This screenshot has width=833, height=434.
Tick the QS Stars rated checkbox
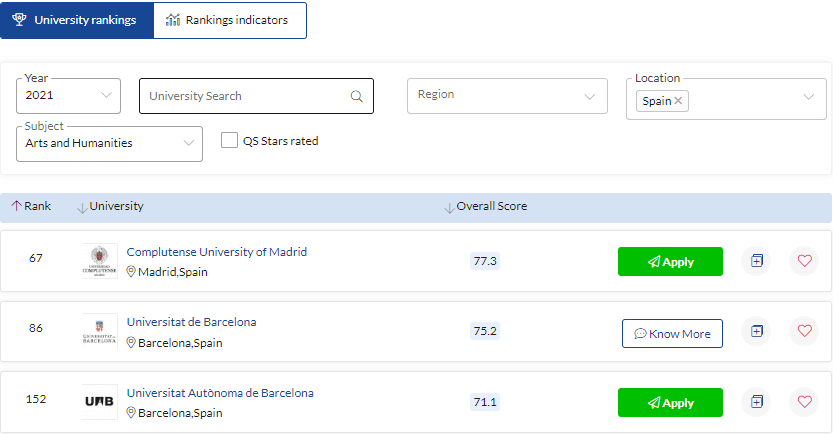(x=230, y=140)
